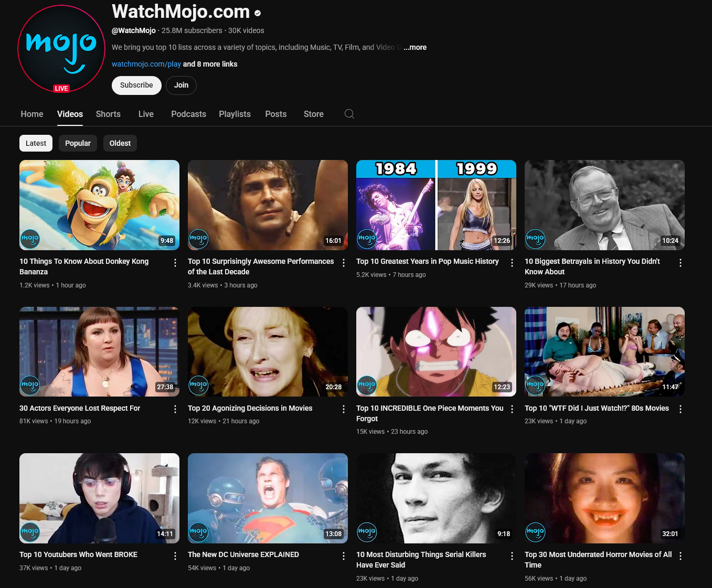Open '30 Actors Everyone Lost Respect For' title

pos(80,408)
